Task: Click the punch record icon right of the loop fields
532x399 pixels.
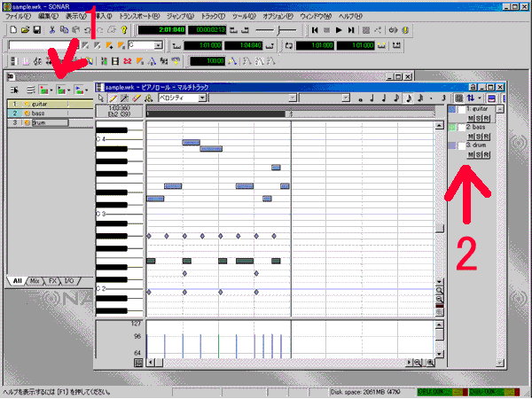Action: click(396, 45)
